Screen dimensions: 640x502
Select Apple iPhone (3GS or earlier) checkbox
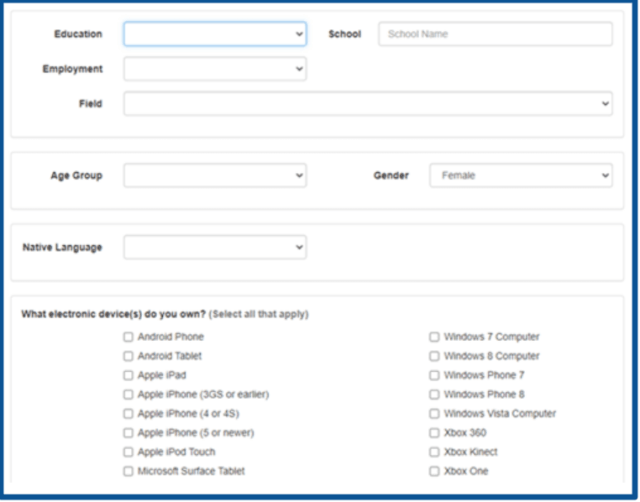coord(128,394)
